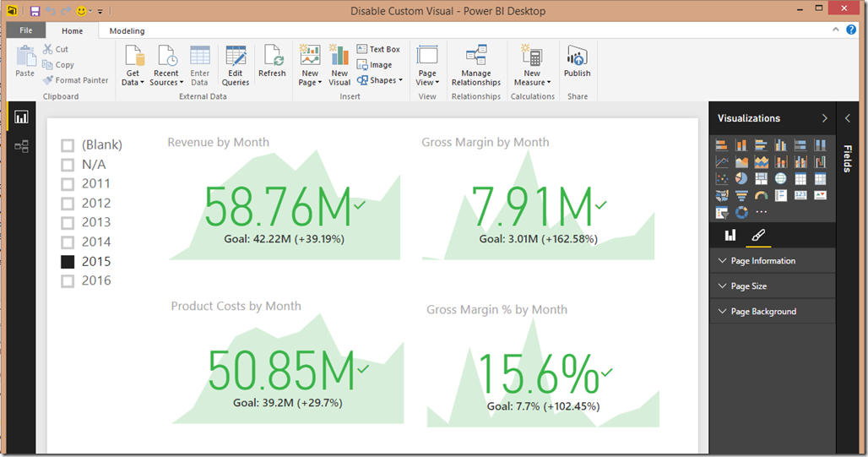Screen dimensions: 868x457
Task: Open the Shapes dropdown
Action: [380, 80]
